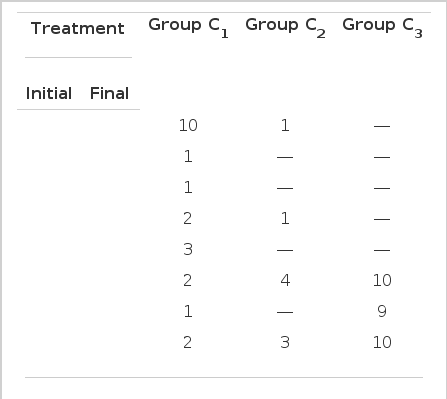The width and height of the screenshot is (447, 399).
Task: Click the value 9 in Group C3
Action: 382,311
